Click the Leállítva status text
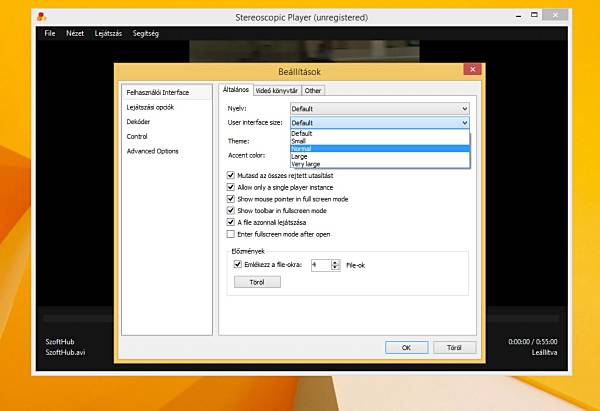600x411 pixels. tap(544, 352)
